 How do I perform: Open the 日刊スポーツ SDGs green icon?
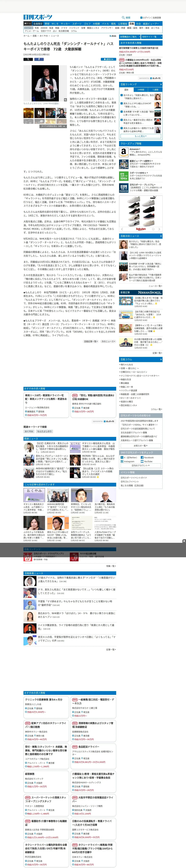point(124,176)
